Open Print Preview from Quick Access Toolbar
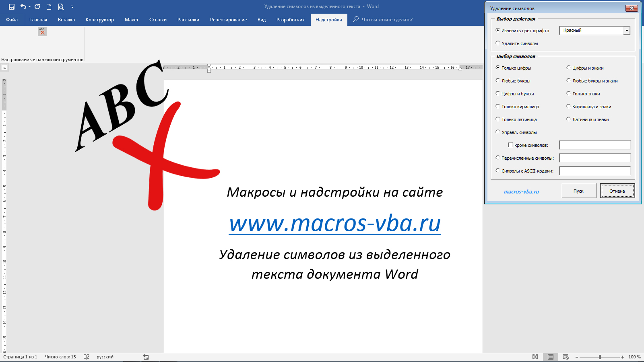Viewport: 644px width, 362px height. pos(61,6)
